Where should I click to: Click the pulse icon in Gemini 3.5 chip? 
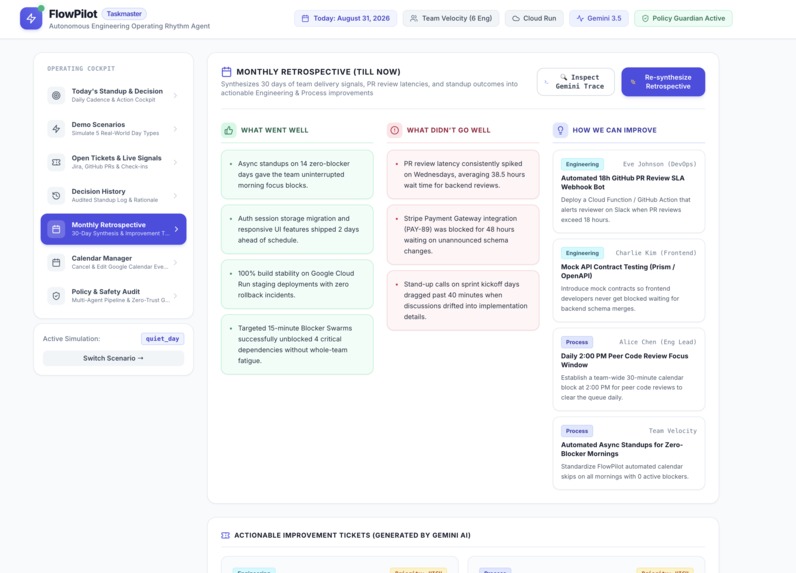tap(580, 18)
